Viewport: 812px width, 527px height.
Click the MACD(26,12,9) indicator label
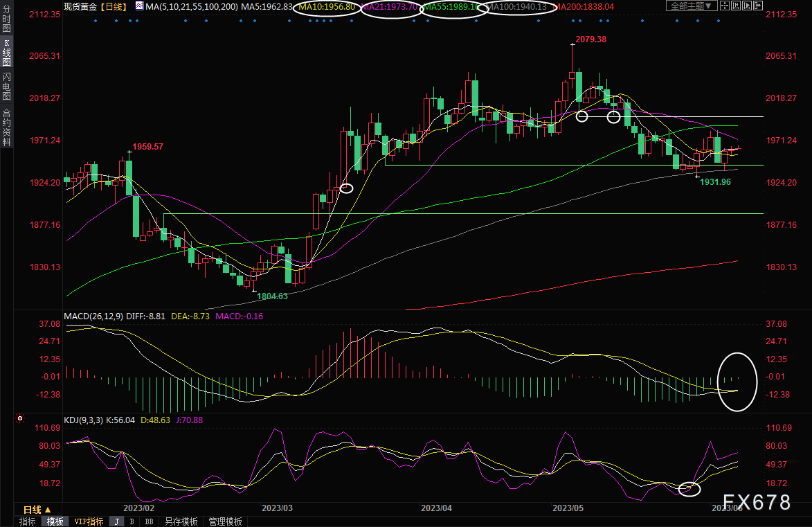[x=94, y=316]
